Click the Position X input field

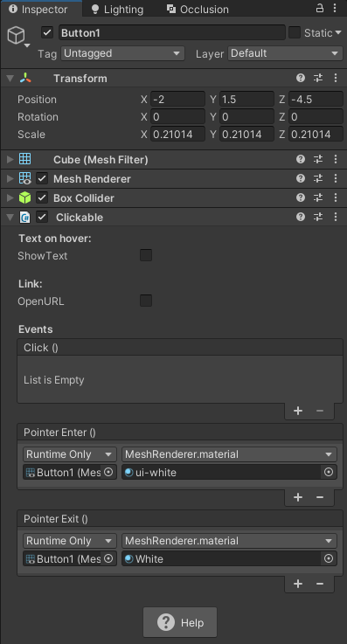177,100
